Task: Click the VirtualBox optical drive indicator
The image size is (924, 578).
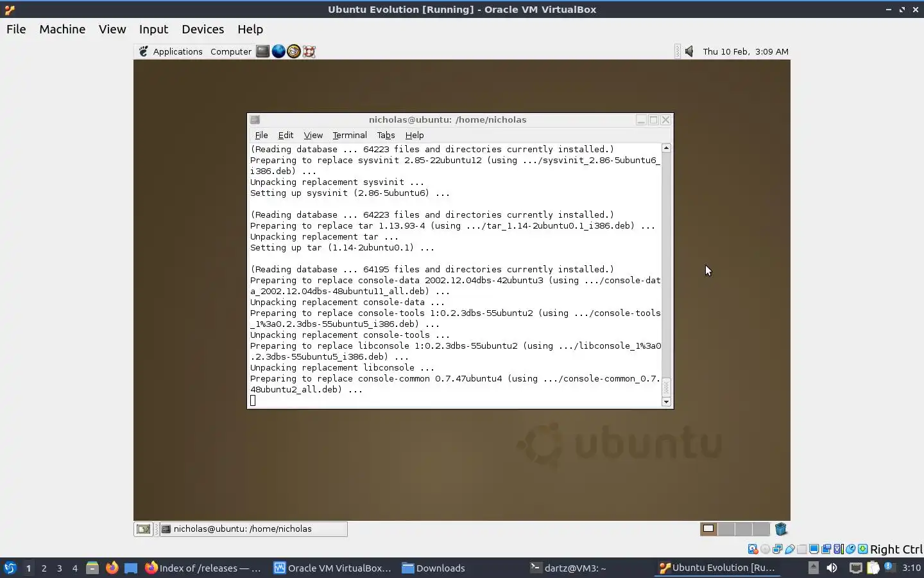Action: pyautogui.click(x=765, y=549)
